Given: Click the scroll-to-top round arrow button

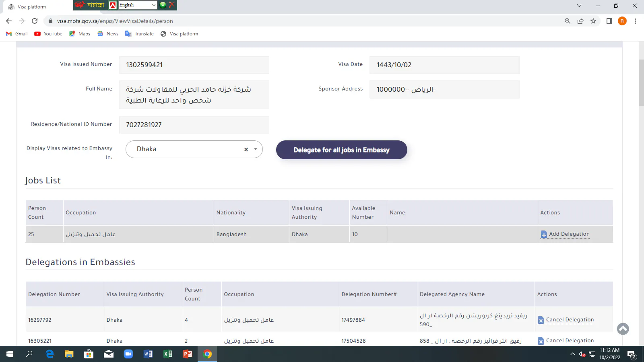Looking at the screenshot, I should pos(623,329).
